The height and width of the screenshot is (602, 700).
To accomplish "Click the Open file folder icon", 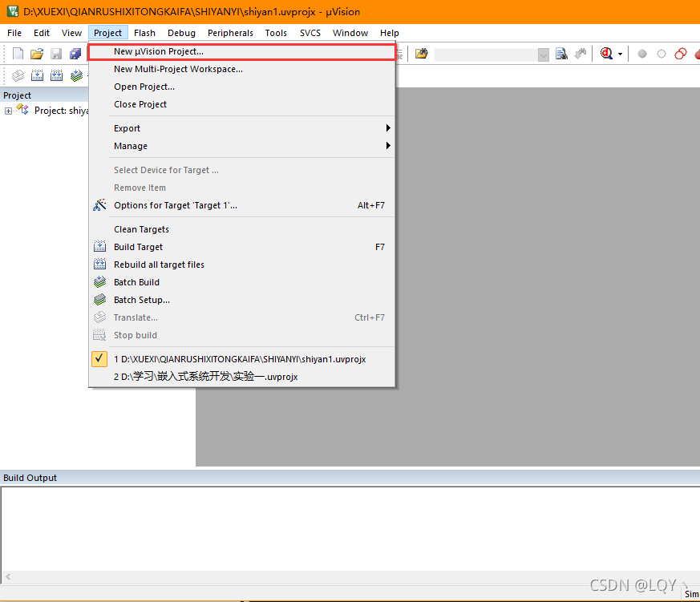I will pyautogui.click(x=37, y=54).
